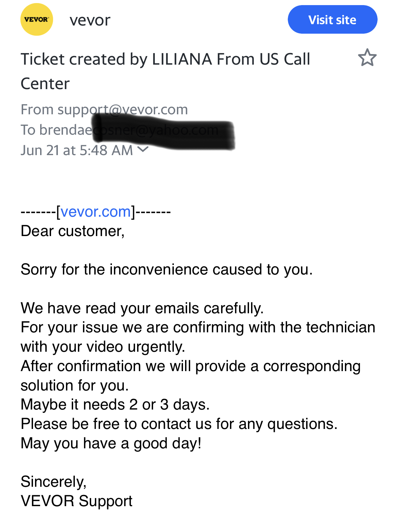Viewport: 398px width, 532px height.
Task: Tap the Maybe it needs 2 or 3 days line
Action: (x=115, y=405)
